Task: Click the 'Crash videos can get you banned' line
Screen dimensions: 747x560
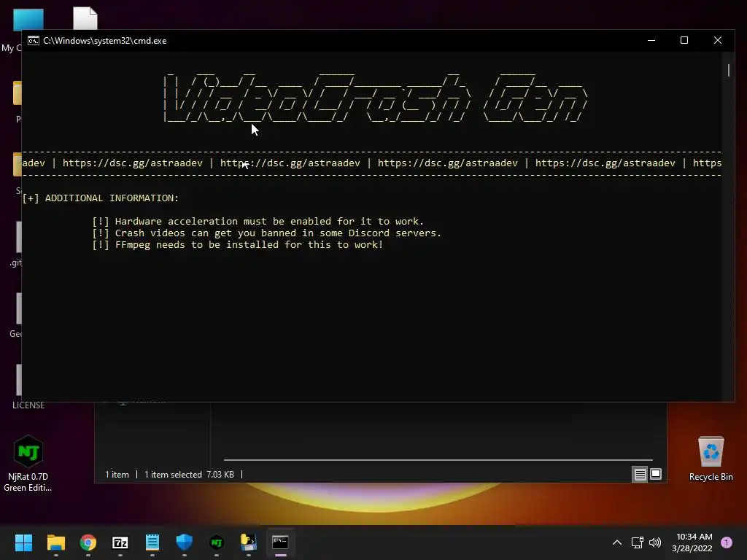Action: pos(267,233)
